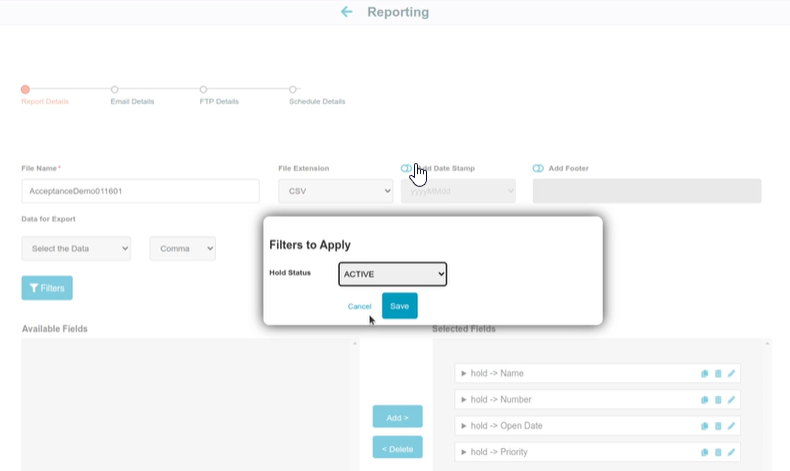
Task: Toggle the Add Date Stamp switch
Action: (406, 168)
